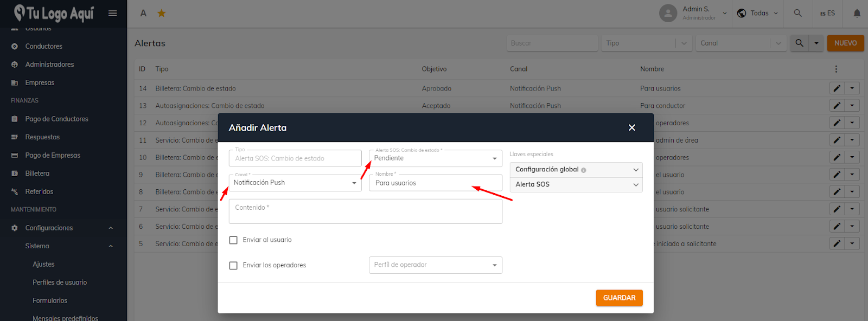
Task: Click the Nombre column header
Action: pyautogui.click(x=652, y=69)
